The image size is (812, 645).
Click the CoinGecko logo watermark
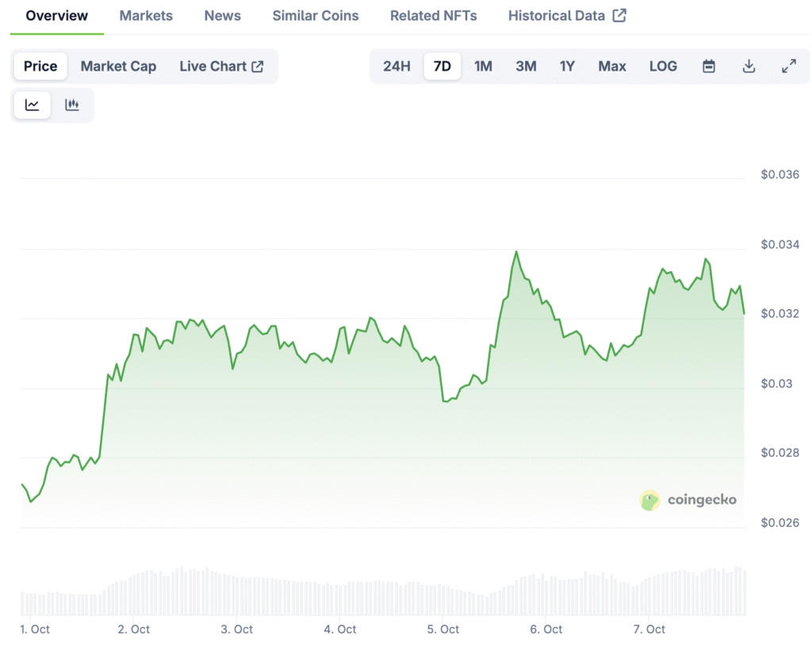688,500
